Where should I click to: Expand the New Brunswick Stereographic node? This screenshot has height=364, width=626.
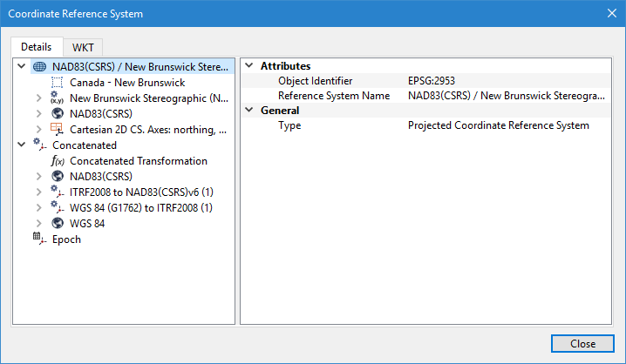click(x=38, y=98)
